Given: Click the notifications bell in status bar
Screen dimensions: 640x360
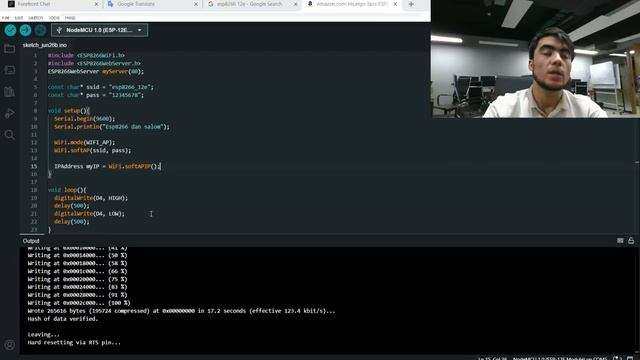Looking at the screenshot, I should [x=618, y=358].
